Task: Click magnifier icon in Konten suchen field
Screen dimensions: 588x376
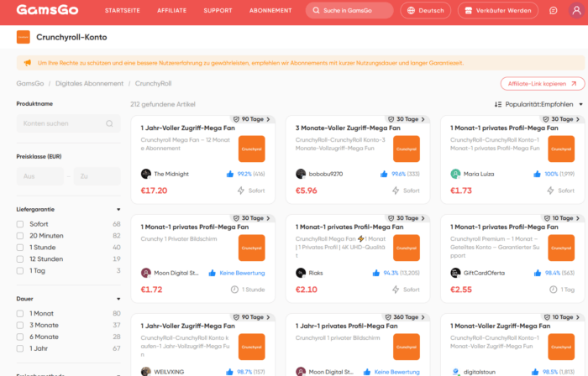Action: pyautogui.click(x=109, y=123)
